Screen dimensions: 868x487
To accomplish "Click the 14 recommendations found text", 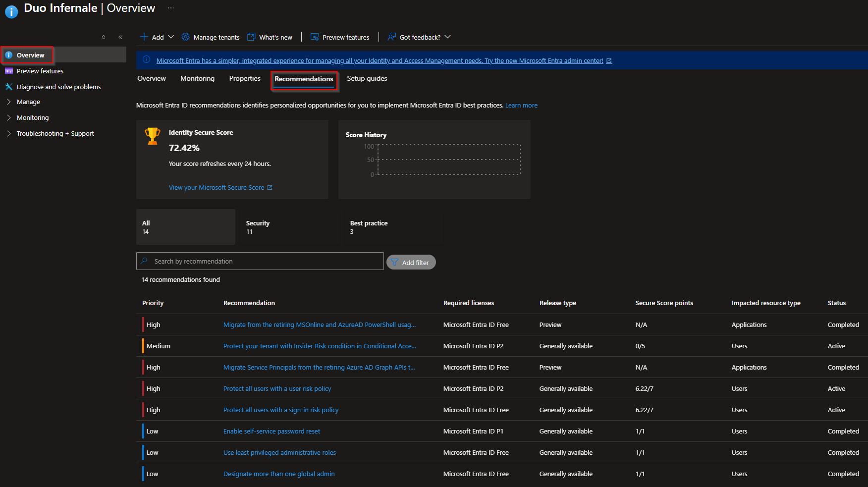I will (181, 279).
